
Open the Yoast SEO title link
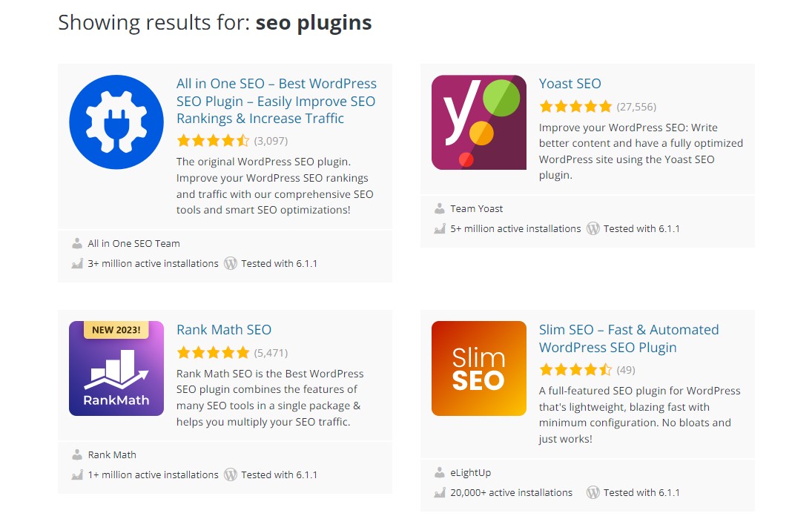pos(570,84)
